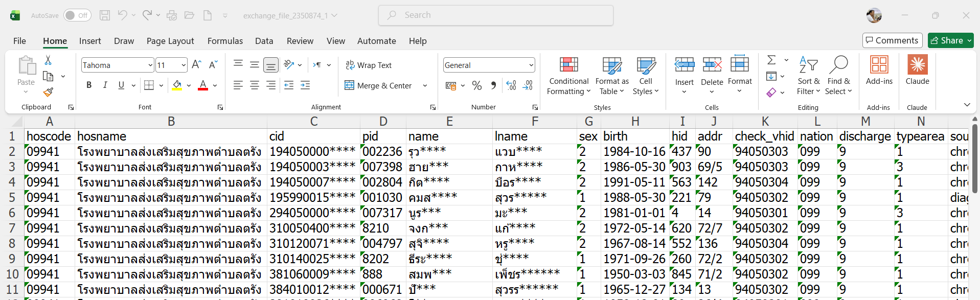The height and width of the screenshot is (300, 980).
Task: Switch to the Insert tab
Action: pyautogui.click(x=90, y=41)
